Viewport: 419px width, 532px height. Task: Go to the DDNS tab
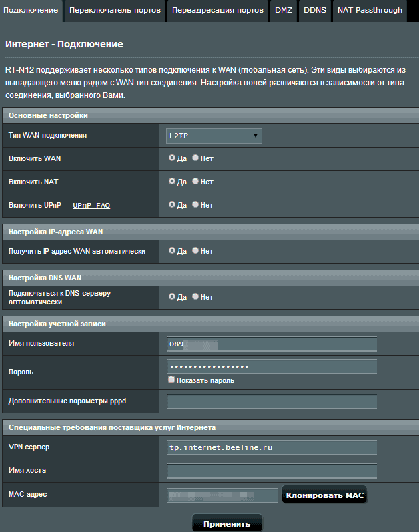click(315, 11)
